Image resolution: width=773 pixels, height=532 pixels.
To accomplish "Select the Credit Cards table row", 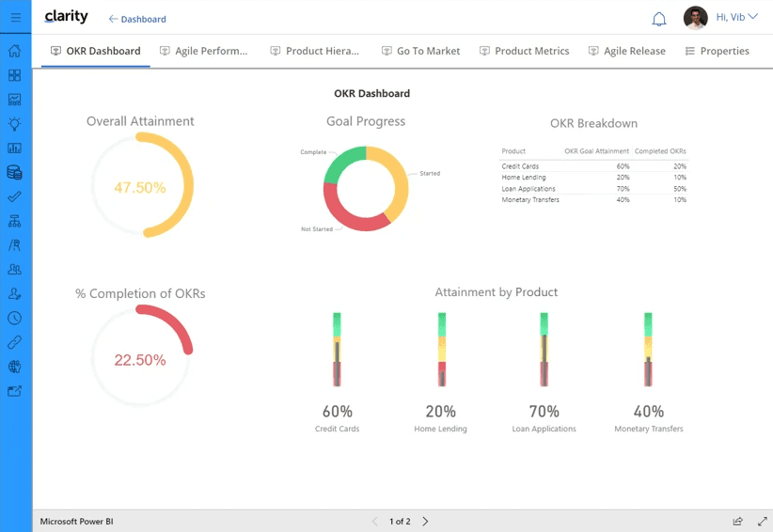I will pyautogui.click(x=594, y=166).
